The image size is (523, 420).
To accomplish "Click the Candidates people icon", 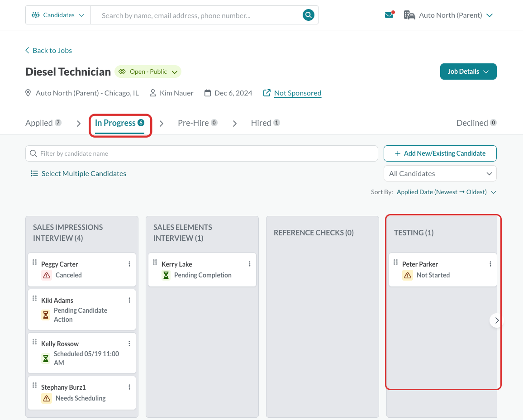I will 36,15.
